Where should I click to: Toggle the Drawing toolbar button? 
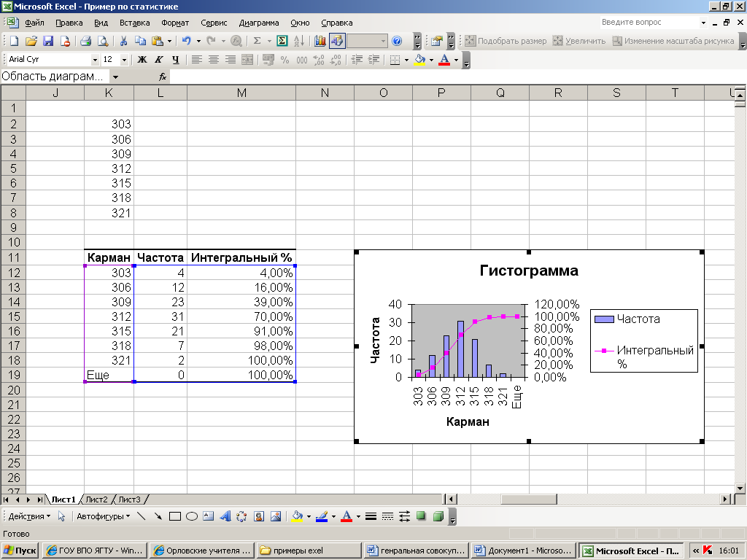(337, 41)
